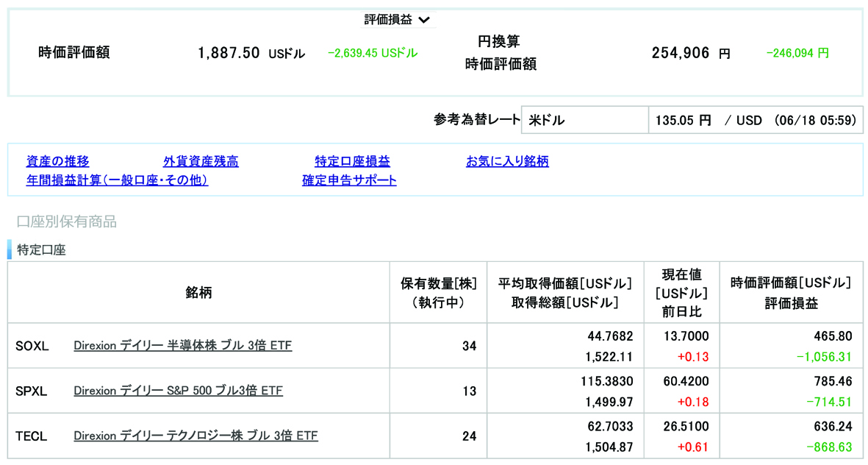Open 年間損益計算(一般口座・その他) link
Viewport: 868px width, 465px height.
pyautogui.click(x=117, y=180)
